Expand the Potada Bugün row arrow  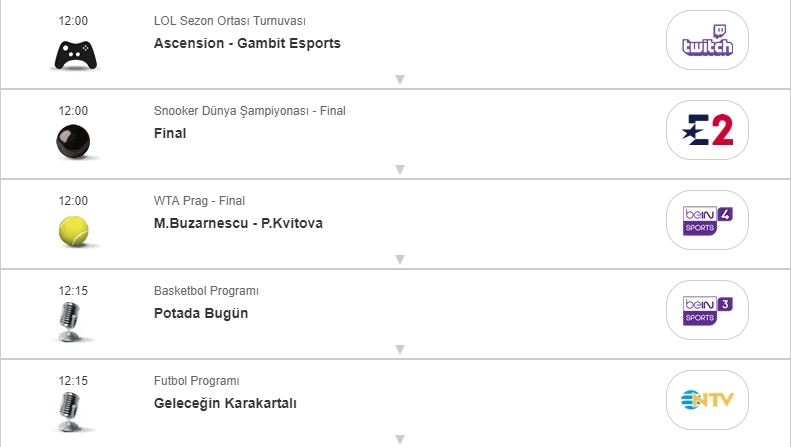tap(400, 349)
